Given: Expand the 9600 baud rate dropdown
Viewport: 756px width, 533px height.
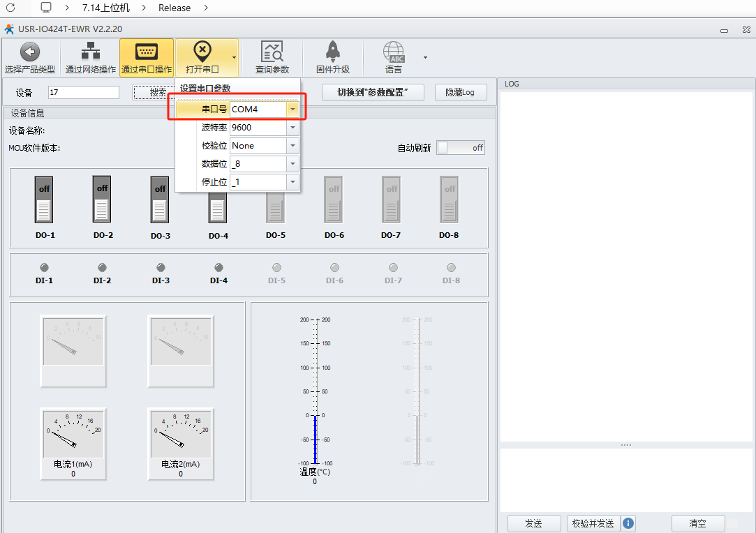Looking at the screenshot, I should pos(293,128).
